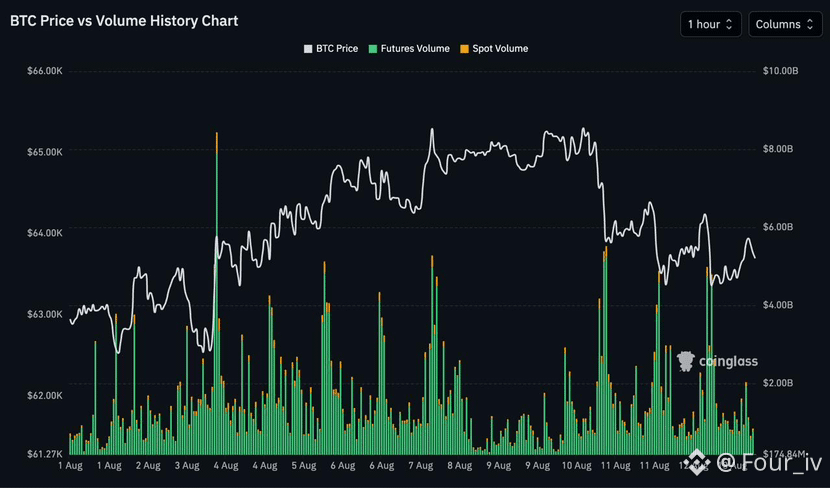
Task: Toggle the BTC Price legend series
Action: 331,49
